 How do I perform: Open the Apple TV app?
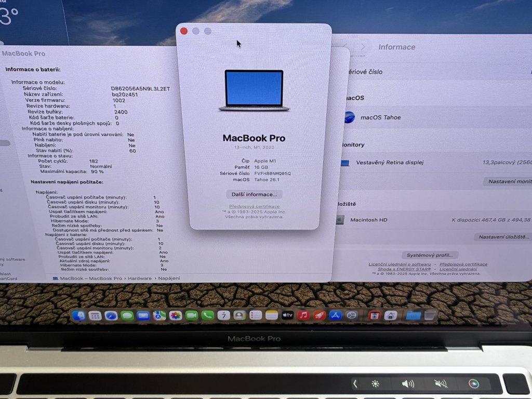click(x=287, y=315)
